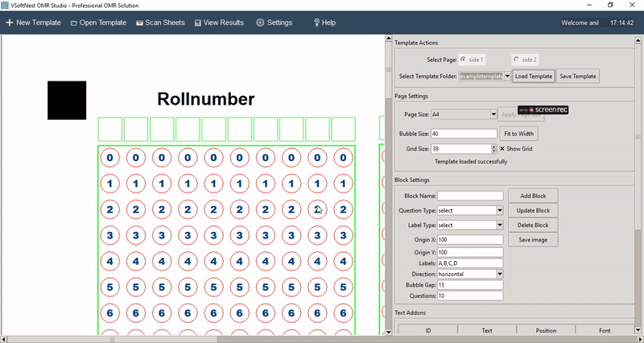Click the black square alignment marker

pyautogui.click(x=67, y=101)
